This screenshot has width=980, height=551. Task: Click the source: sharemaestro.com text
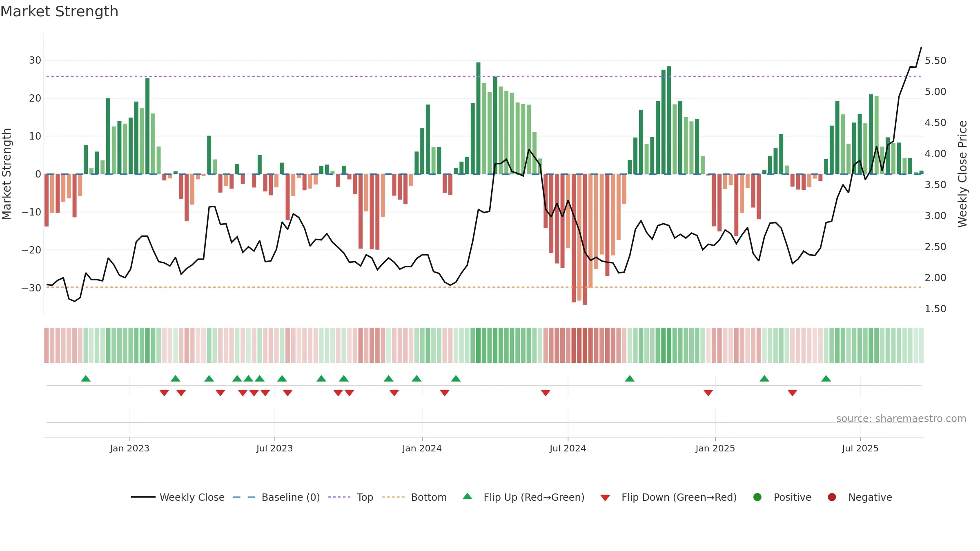901,419
